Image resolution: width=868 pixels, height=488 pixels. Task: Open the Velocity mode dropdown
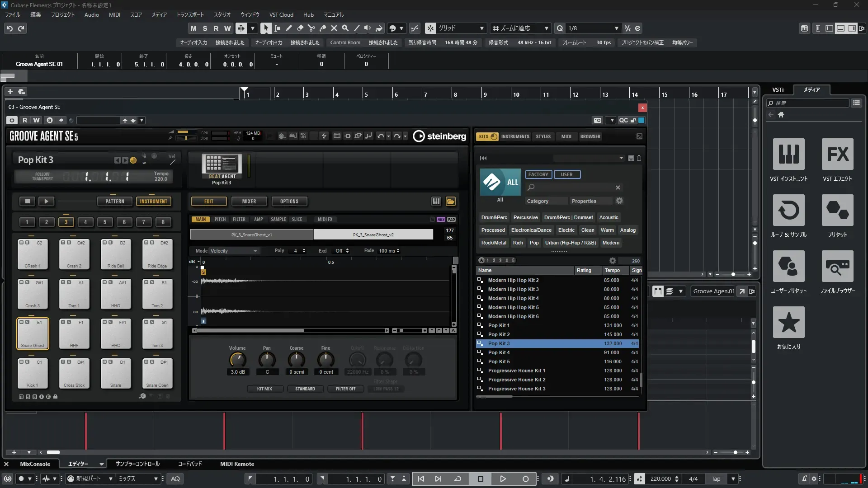pyautogui.click(x=234, y=251)
